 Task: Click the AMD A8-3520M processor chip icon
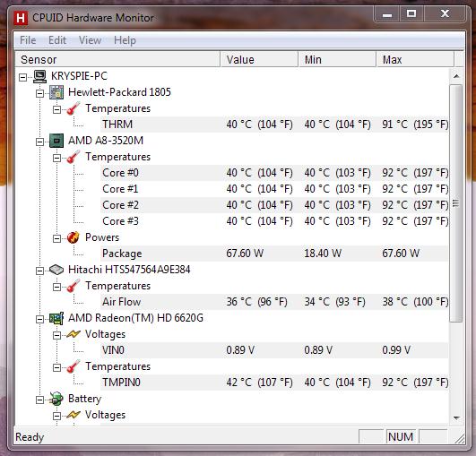click(x=56, y=141)
